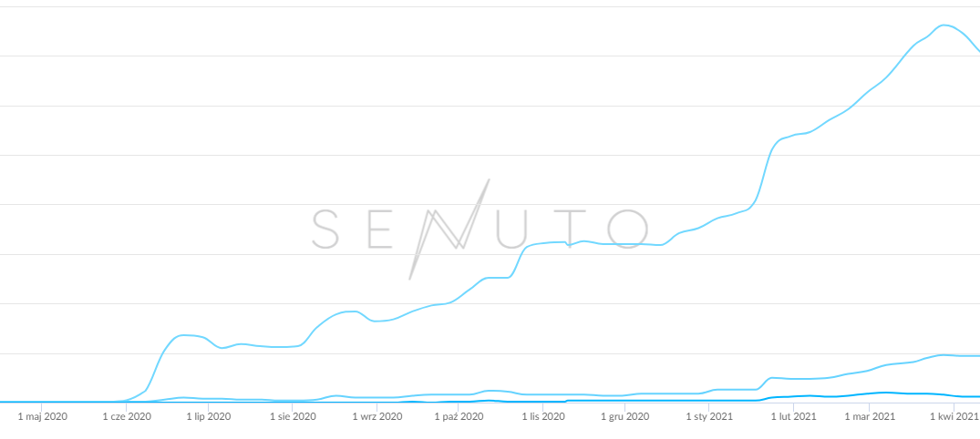The image size is (980, 439).
Task: Select the '1 lip 2020' axis tick label
Action: coord(209,417)
